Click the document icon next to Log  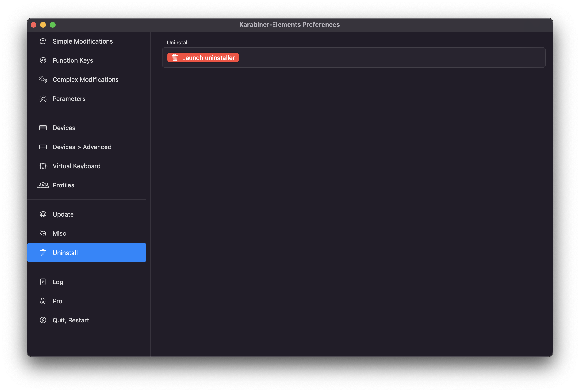(43, 282)
